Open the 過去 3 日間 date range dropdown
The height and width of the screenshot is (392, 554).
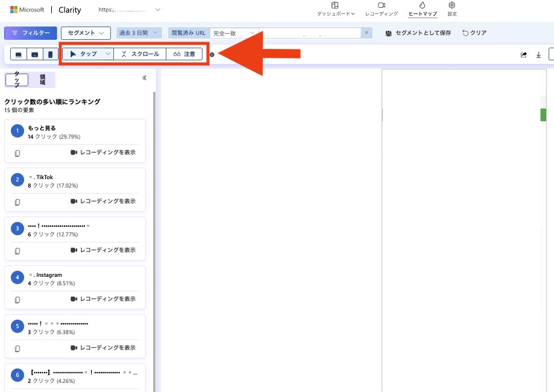(139, 33)
